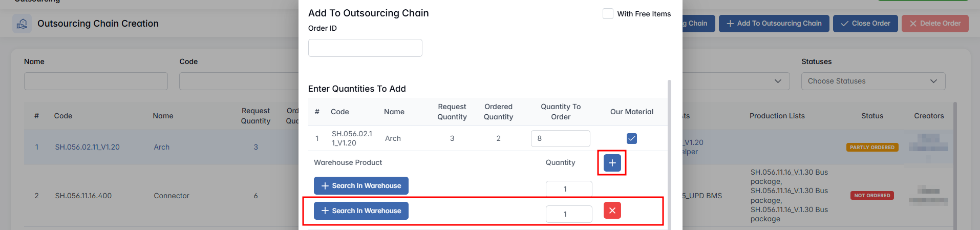Uncheck the Our Material checkbox
Image resolution: width=980 pixels, height=230 pixels.
pos(632,138)
